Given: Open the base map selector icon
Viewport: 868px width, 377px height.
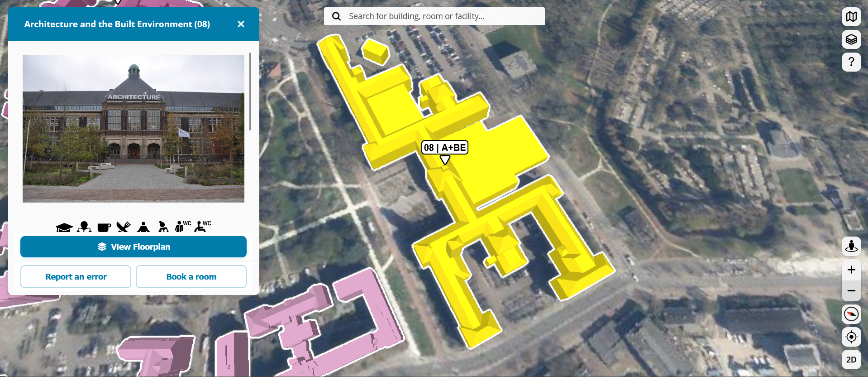Looking at the screenshot, I should click(x=851, y=17).
